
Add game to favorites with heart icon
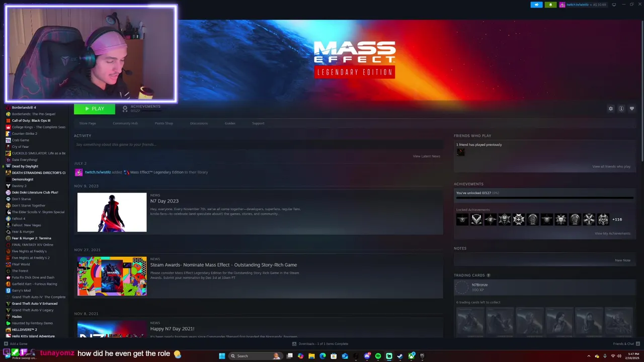coord(632,109)
